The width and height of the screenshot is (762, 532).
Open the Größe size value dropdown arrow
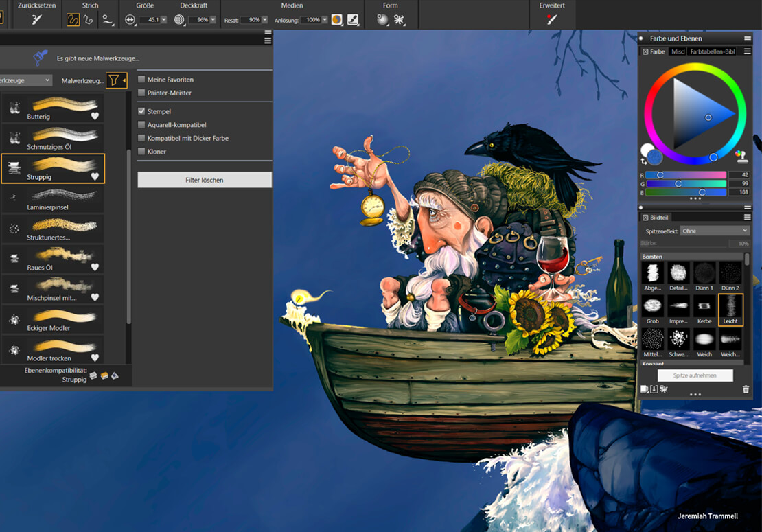(x=164, y=20)
